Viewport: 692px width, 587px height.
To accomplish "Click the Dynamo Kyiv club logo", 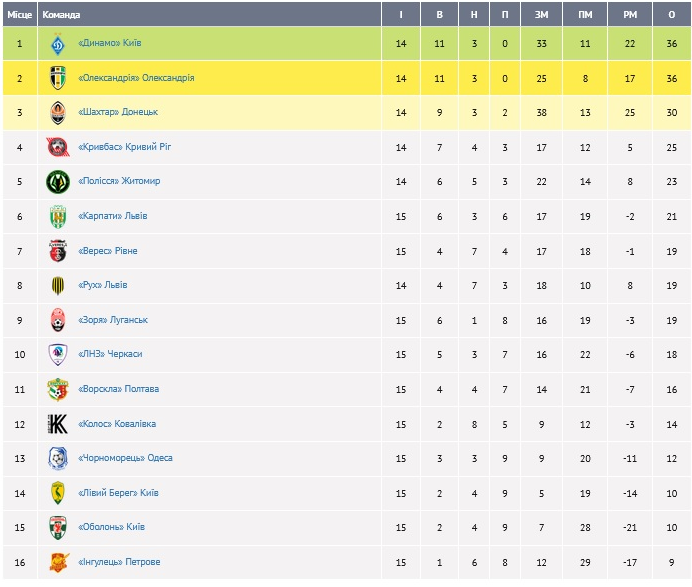I will coord(58,43).
